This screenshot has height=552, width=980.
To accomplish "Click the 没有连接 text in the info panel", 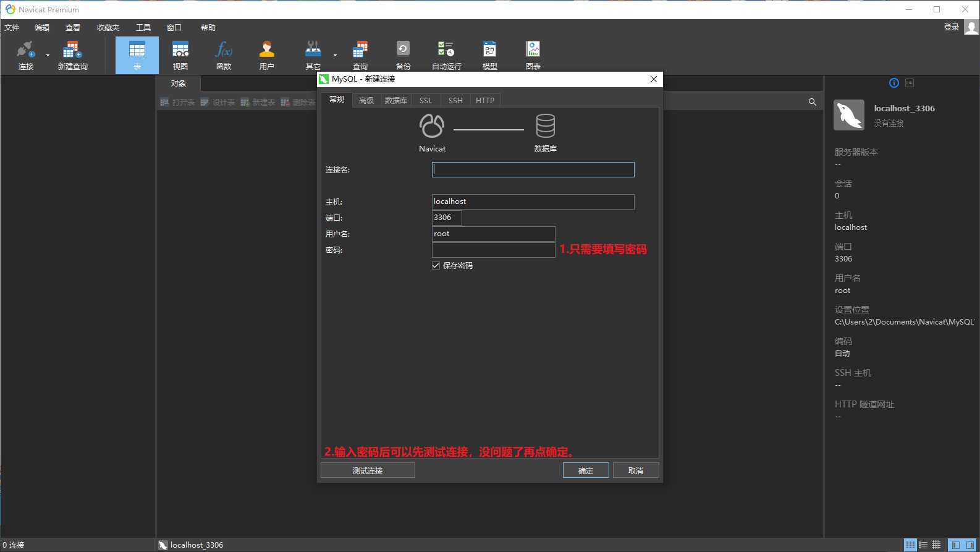I will pyautogui.click(x=889, y=124).
